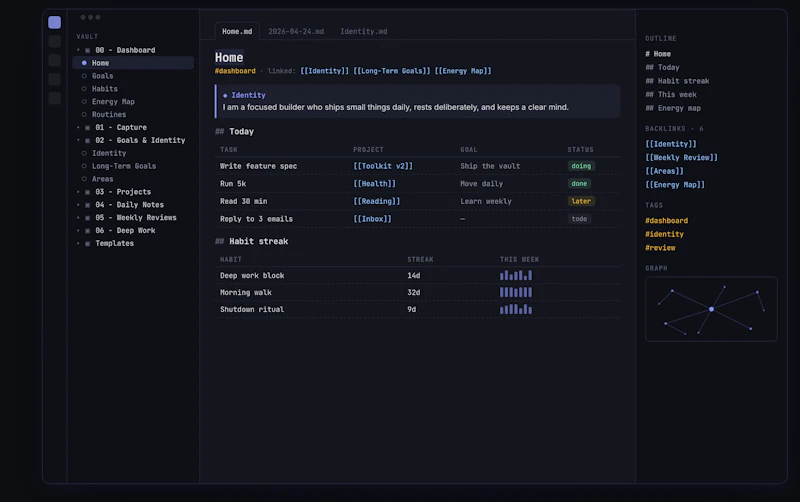Click the folder icon beside 04 - Daily Notes

87,205
